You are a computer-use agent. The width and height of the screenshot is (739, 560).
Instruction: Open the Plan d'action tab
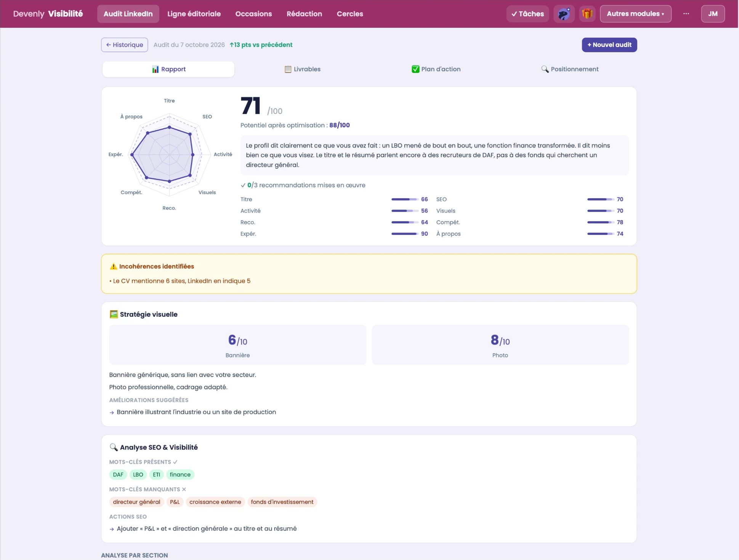point(436,69)
